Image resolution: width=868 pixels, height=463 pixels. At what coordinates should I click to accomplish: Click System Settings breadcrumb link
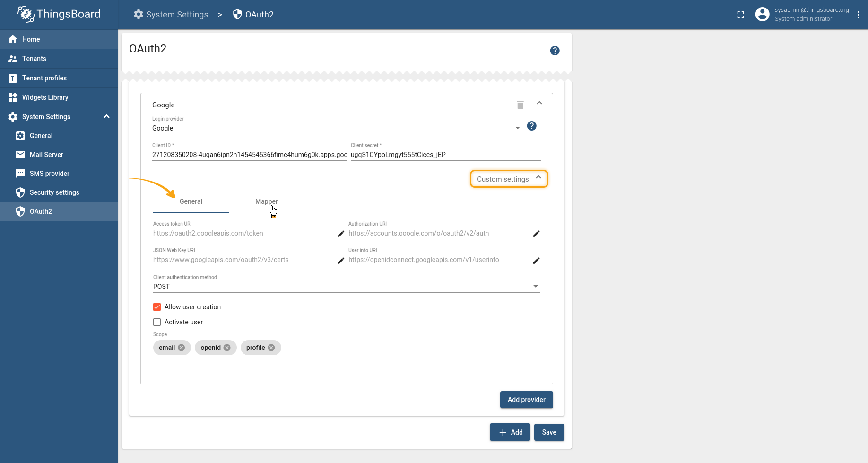[x=171, y=15]
